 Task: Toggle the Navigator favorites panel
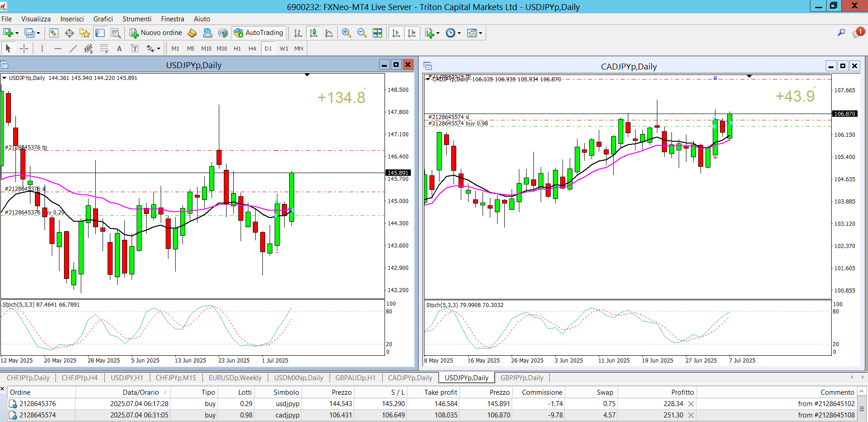tap(84, 33)
